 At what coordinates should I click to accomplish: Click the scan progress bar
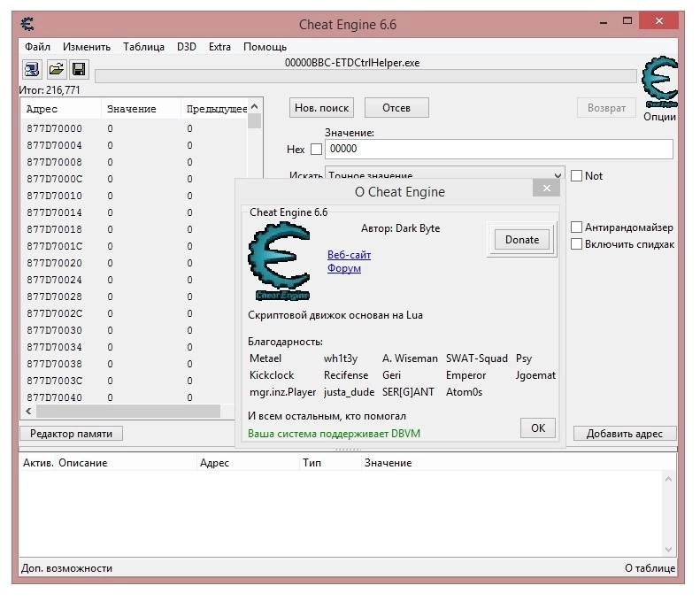coord(365,76)
